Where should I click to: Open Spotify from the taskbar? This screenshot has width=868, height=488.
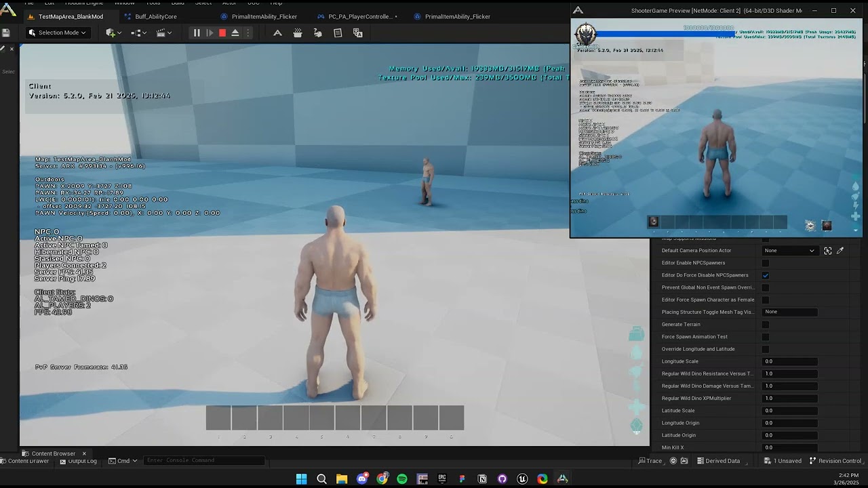click(x=402, y=479)
